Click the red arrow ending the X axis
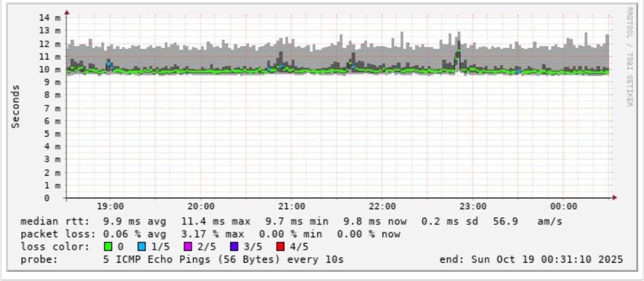644x281 pixels. 614,198
